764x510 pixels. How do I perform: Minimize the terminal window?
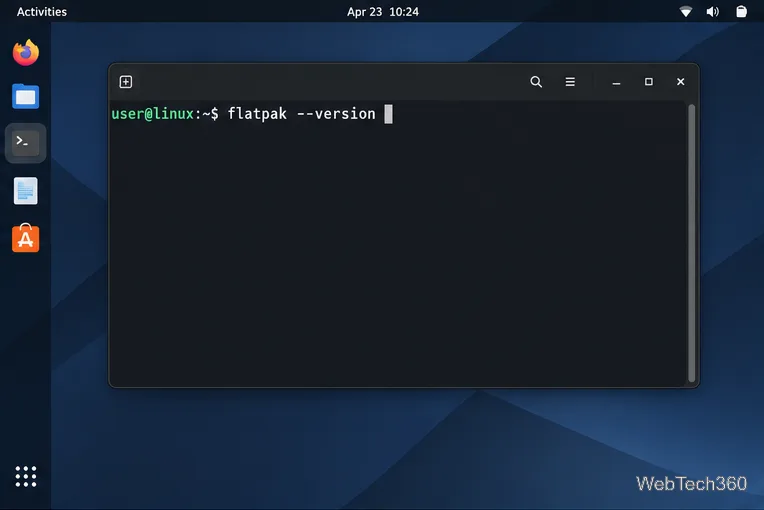616,82
